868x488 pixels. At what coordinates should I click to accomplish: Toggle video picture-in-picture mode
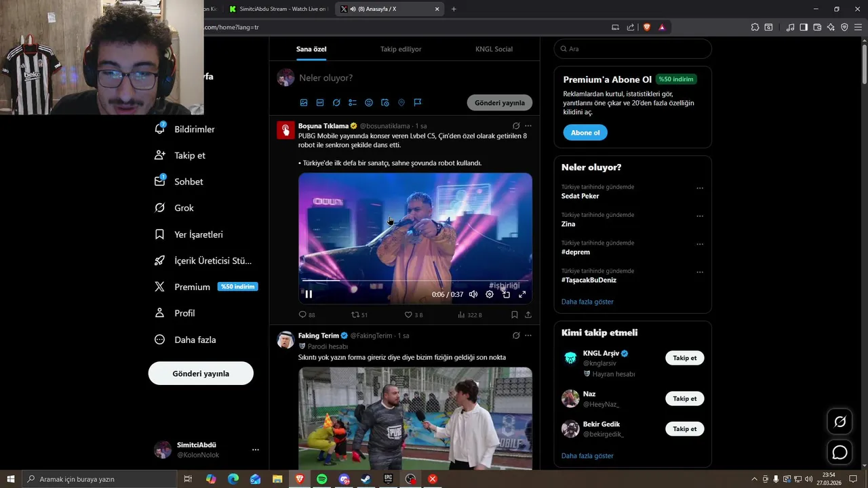pos(506,294)
